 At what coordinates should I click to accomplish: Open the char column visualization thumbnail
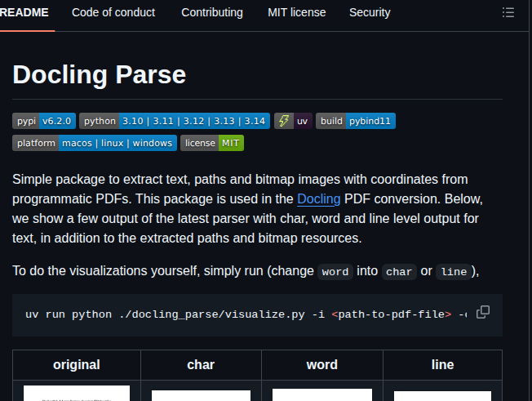pos(201,395)
